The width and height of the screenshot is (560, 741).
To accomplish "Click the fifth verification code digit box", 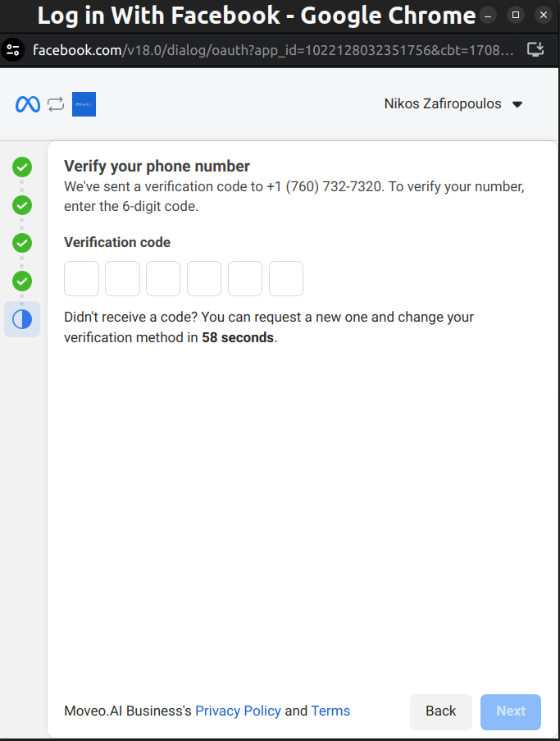I will 245,278.
